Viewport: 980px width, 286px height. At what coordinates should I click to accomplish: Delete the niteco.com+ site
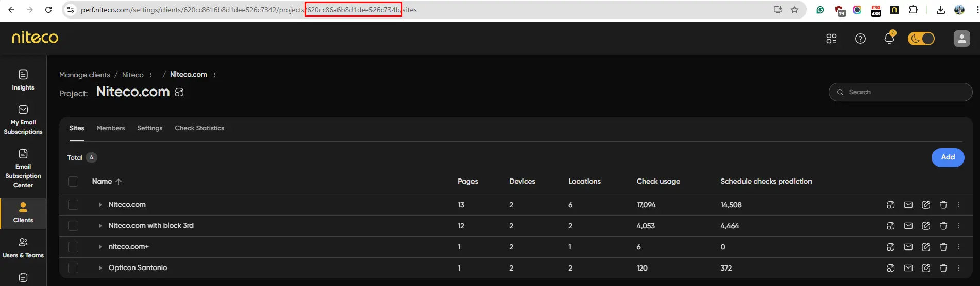pyautogui.click(x=943, y=247)
